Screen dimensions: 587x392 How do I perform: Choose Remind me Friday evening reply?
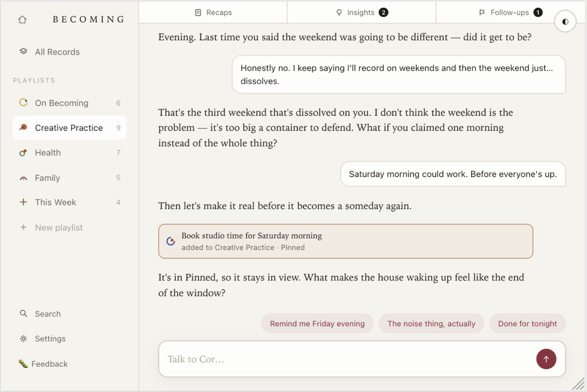[317, 323]
